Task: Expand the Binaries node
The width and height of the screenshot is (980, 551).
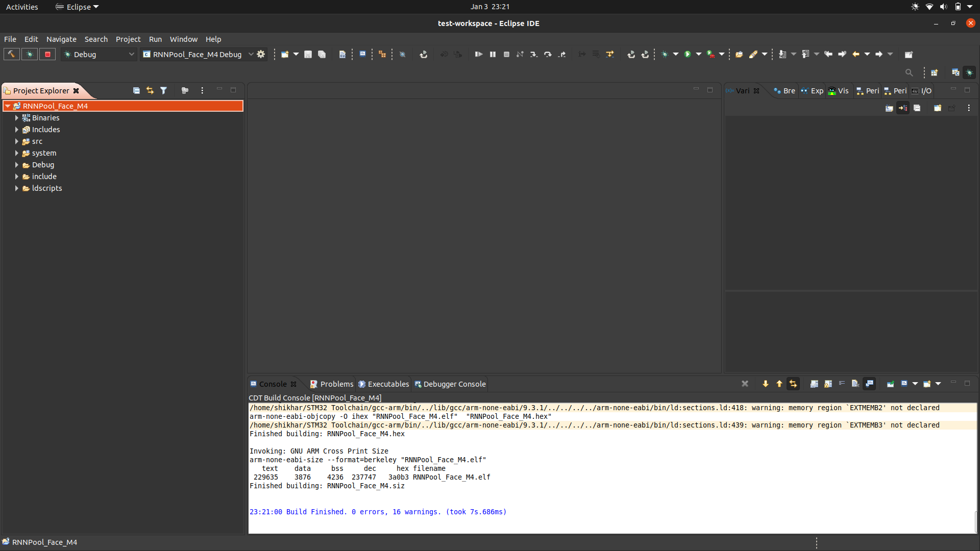Action: point(17,118)
